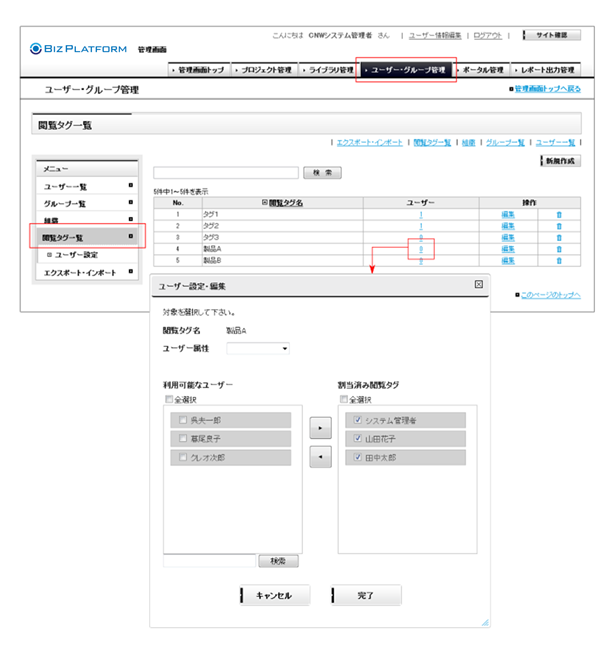Open the user count link for 製品A

point(421,249)
